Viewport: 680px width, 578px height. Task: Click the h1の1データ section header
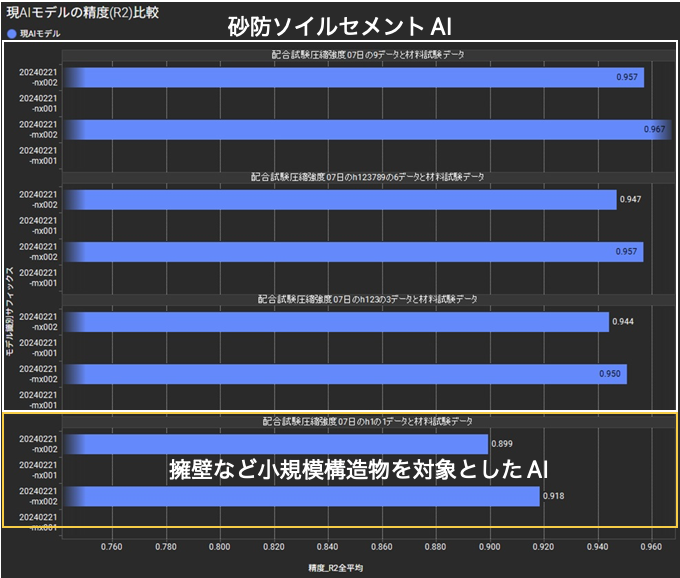click(366, 421)
